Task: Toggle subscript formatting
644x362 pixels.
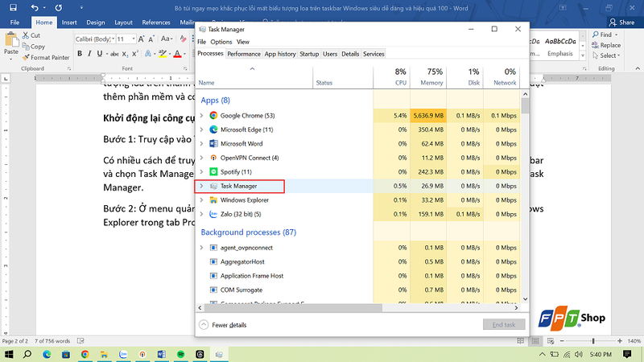Action: click(x=125, y=54)
